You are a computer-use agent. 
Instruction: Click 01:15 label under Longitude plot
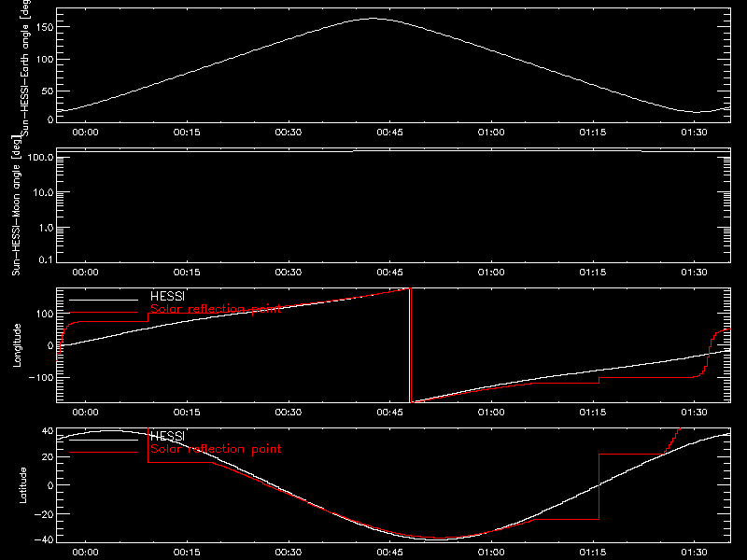593,413
